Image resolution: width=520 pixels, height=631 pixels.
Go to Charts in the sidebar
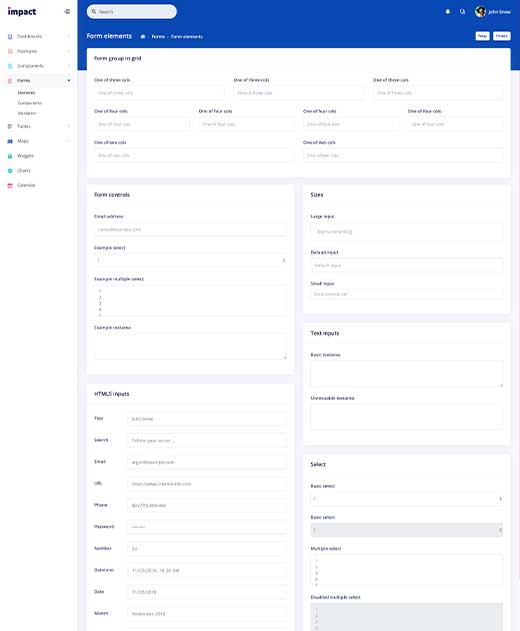click(x=24, y=171)
